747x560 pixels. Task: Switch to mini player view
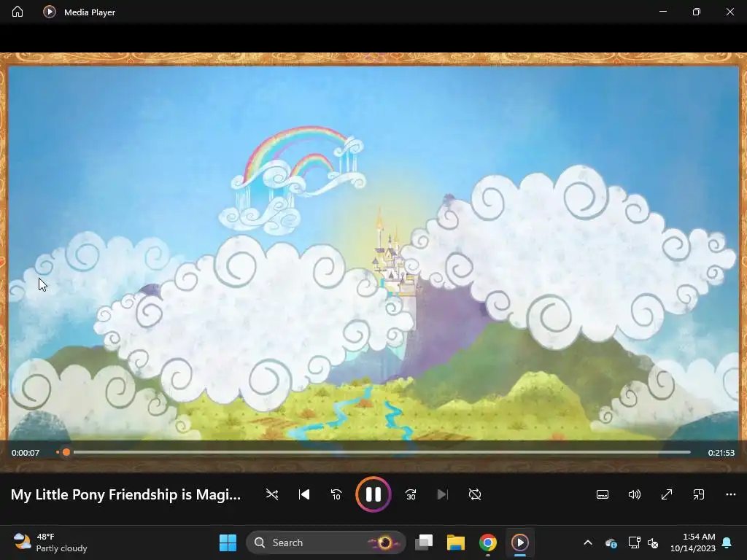click(698, 494)
